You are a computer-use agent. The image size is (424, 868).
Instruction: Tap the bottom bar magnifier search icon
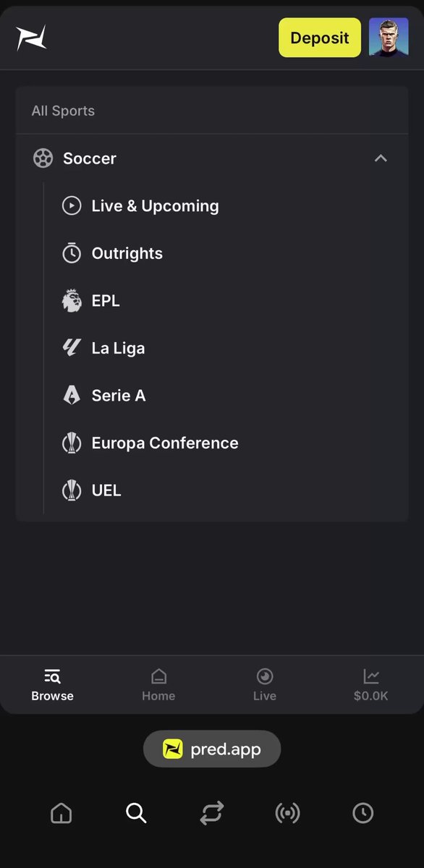tap(136, 813)
